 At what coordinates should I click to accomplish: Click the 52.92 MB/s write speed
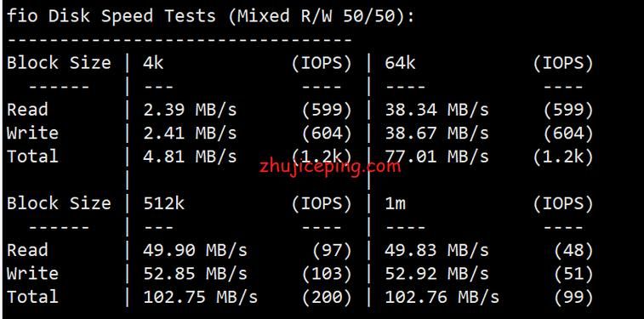[x=437, y=274]
